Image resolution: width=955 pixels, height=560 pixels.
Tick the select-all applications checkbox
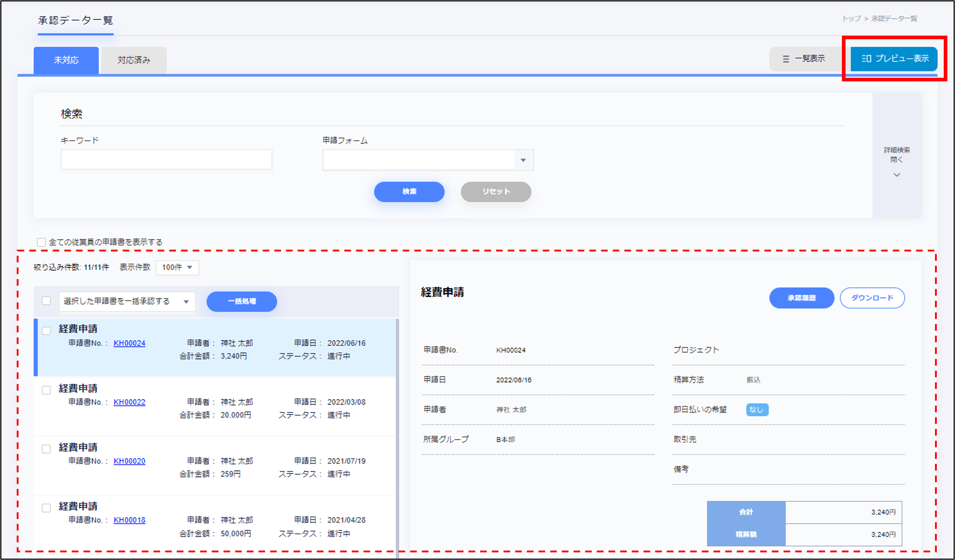tap(46, 301)
